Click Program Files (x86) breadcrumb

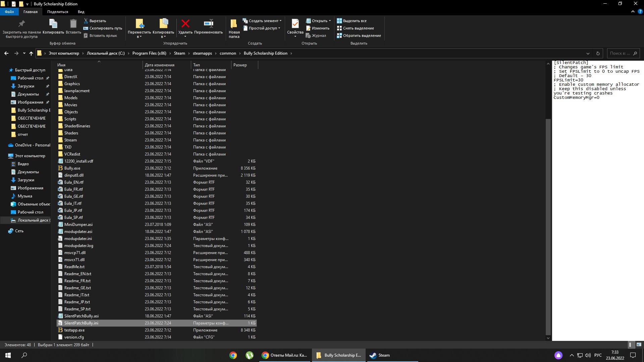[149, 53]
